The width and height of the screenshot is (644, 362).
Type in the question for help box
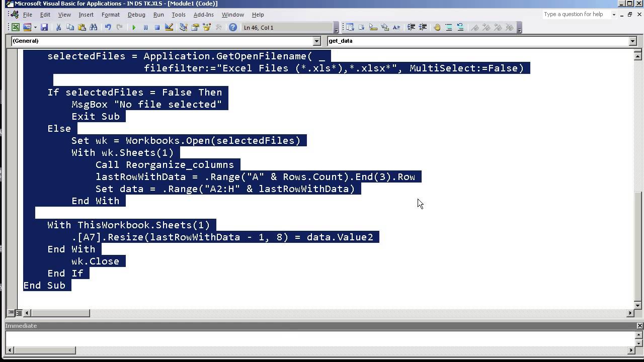[x=574, y=14]
